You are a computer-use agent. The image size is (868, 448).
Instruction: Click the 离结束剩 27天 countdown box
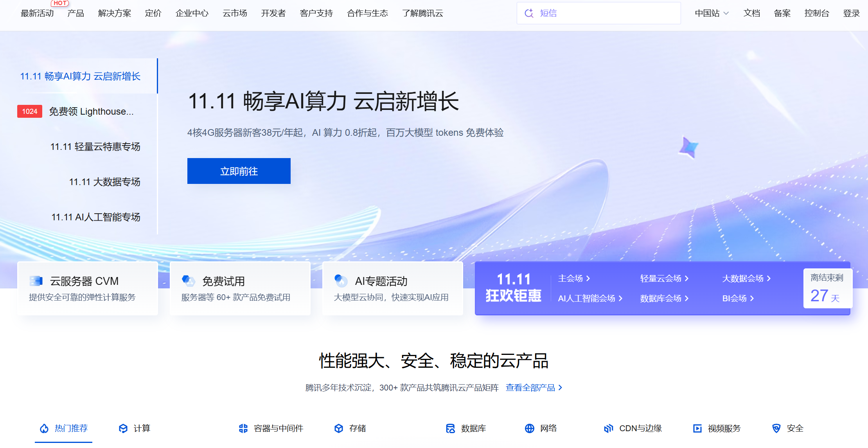[828, 288]
